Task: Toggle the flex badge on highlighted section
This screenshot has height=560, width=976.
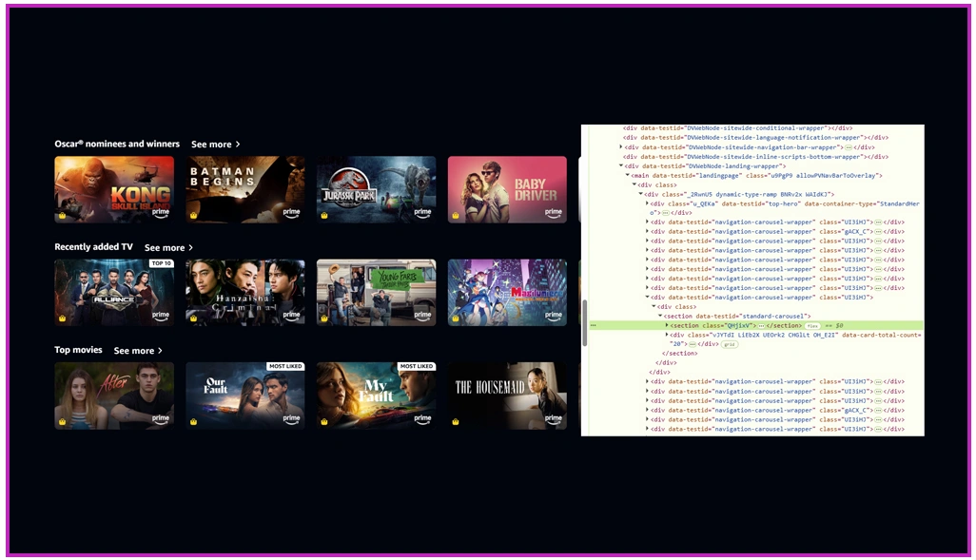Action: [812, 326]
